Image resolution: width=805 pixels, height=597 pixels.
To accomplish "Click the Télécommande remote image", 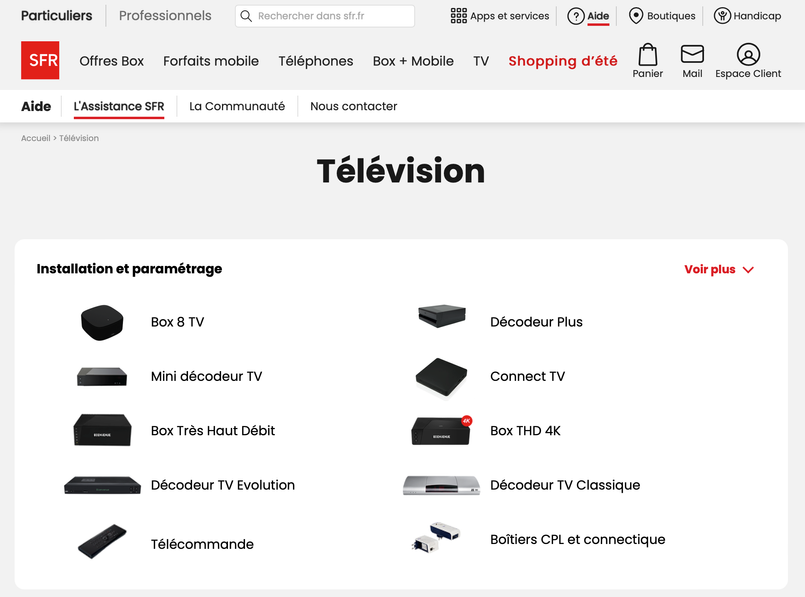I will (x=102, y=541).
